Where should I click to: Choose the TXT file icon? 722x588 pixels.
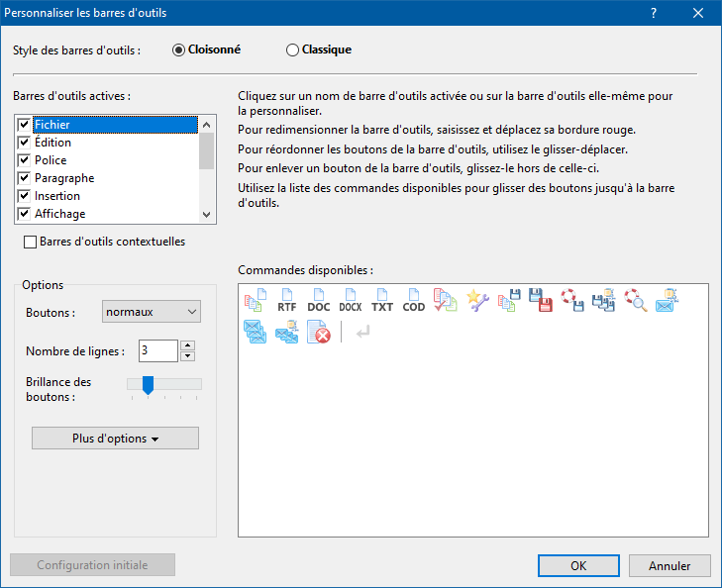click(x=382, y=301)
